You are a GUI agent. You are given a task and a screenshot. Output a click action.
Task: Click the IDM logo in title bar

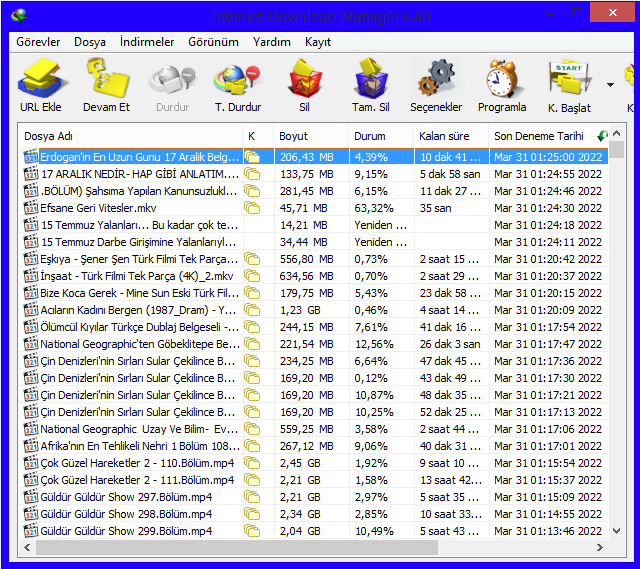click(x=19, y=16)
